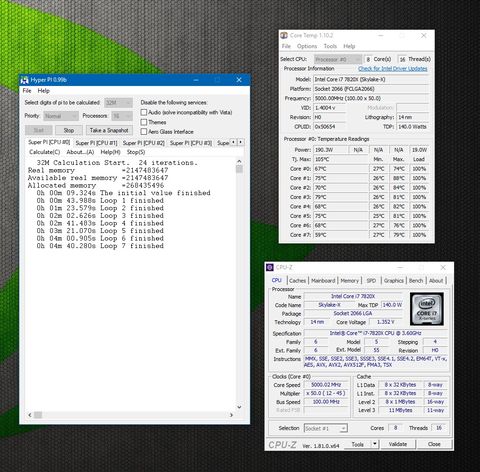Click the Multiplier value in CPU-Z
Image resolution: width=480 pixels, height=472 pixels.
(326, 393)
